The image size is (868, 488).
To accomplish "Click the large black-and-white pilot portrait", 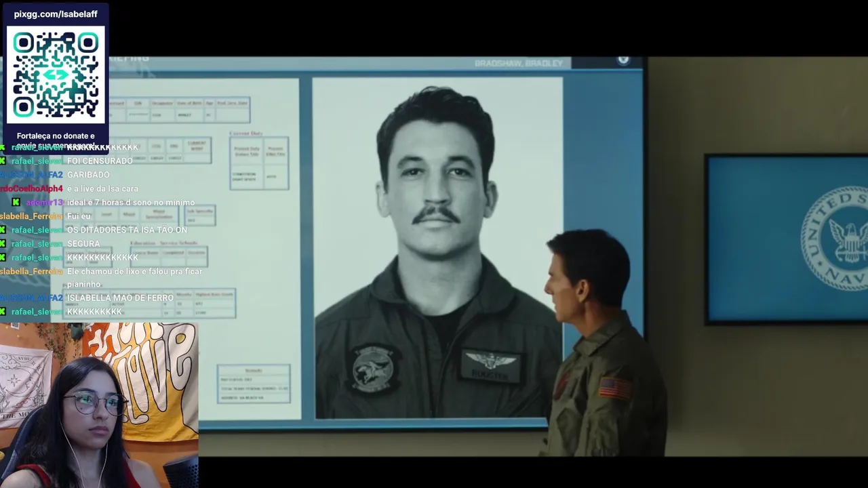I will pyautogui.click(x=437, y=247).
